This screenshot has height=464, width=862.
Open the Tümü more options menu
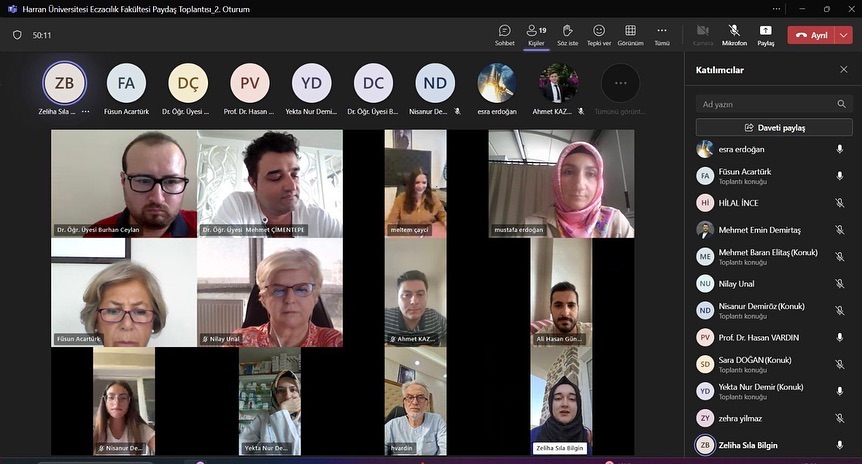tap(662, 35)
